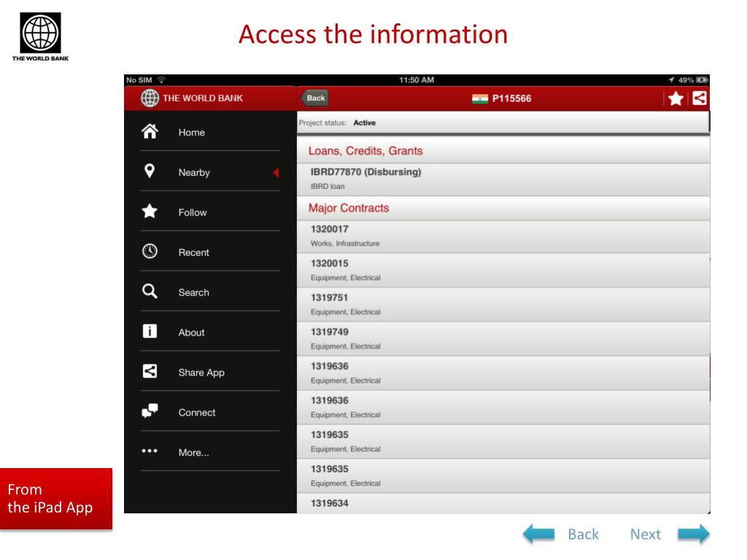Tap the More three-dots icon

[x=150, y=451]
